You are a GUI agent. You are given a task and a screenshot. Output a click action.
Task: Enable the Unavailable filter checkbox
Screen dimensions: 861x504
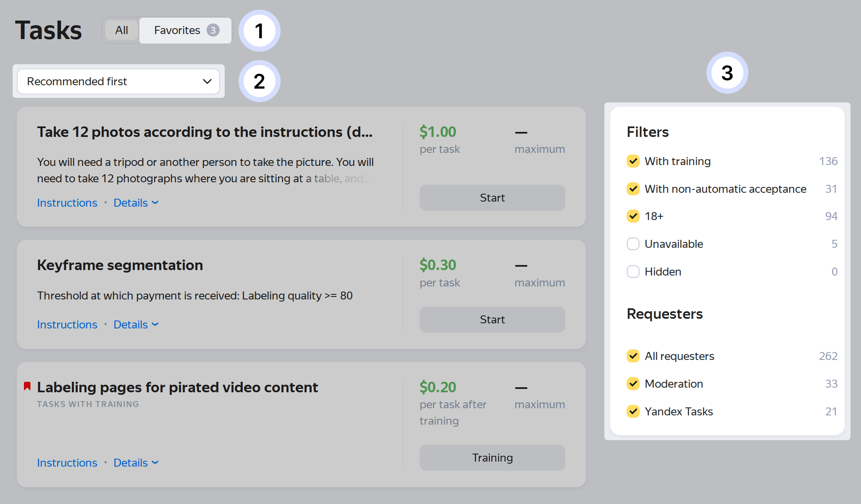click(x=633, y=244)
